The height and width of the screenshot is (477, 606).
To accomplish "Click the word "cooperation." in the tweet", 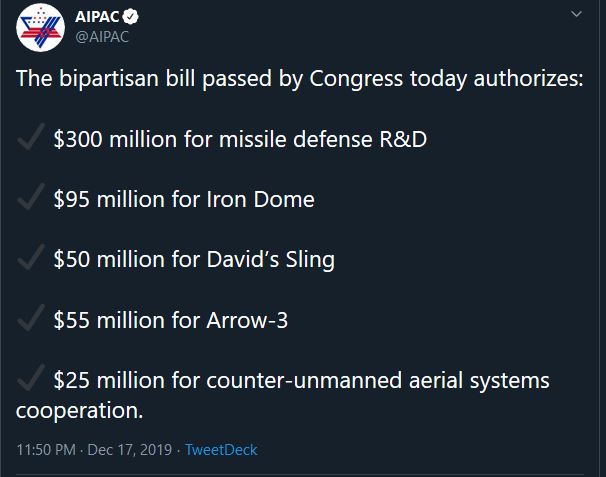I will 80,410.
